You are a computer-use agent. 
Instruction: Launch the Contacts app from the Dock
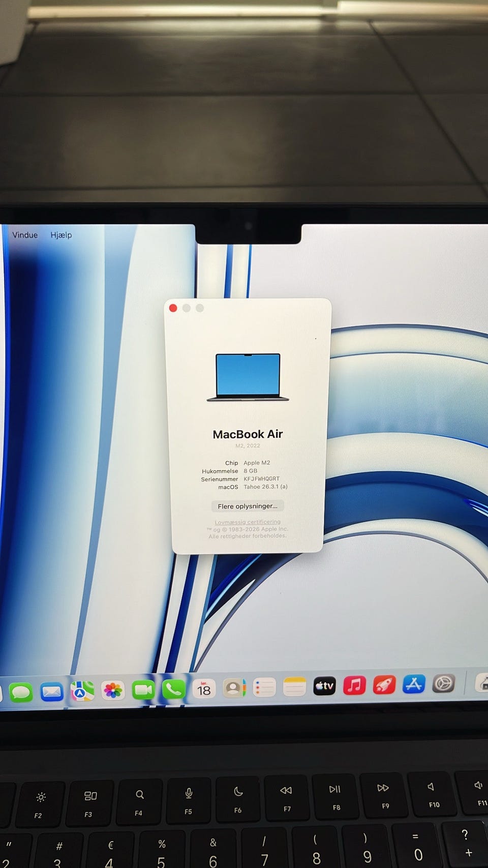(x=234, y=689)
